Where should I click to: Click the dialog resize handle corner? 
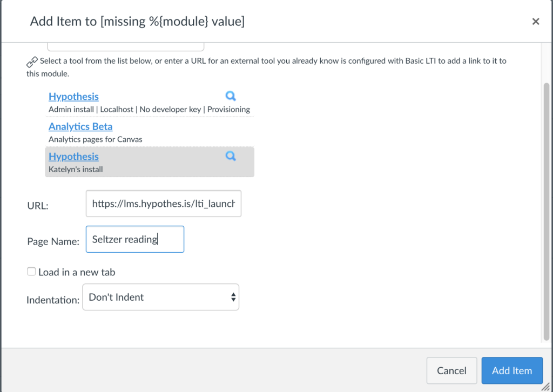coord(545,387)
